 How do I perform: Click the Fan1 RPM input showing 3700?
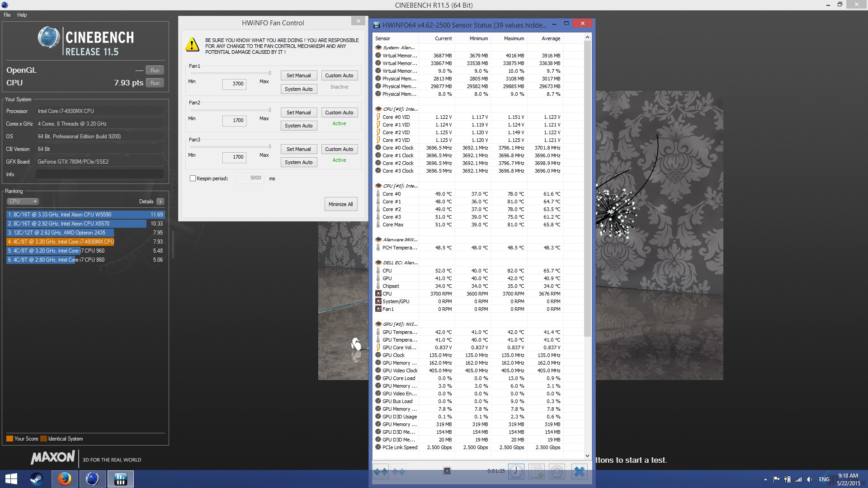tap(234, 84)
